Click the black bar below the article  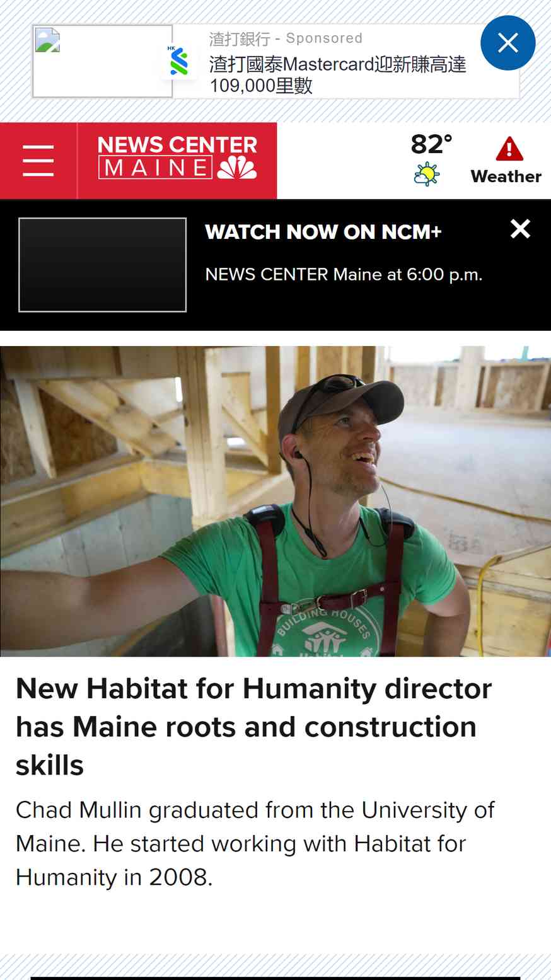(275, 978)
